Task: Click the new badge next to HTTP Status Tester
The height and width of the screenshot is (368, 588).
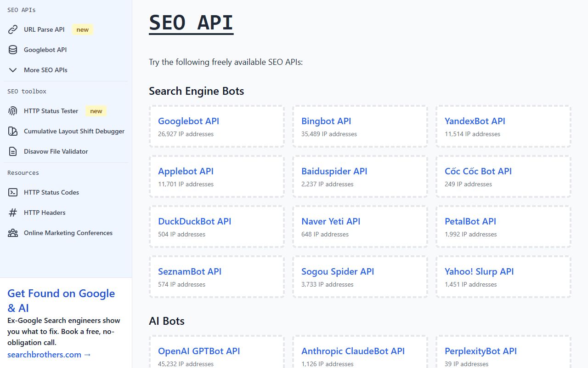Action: point(96,111)
